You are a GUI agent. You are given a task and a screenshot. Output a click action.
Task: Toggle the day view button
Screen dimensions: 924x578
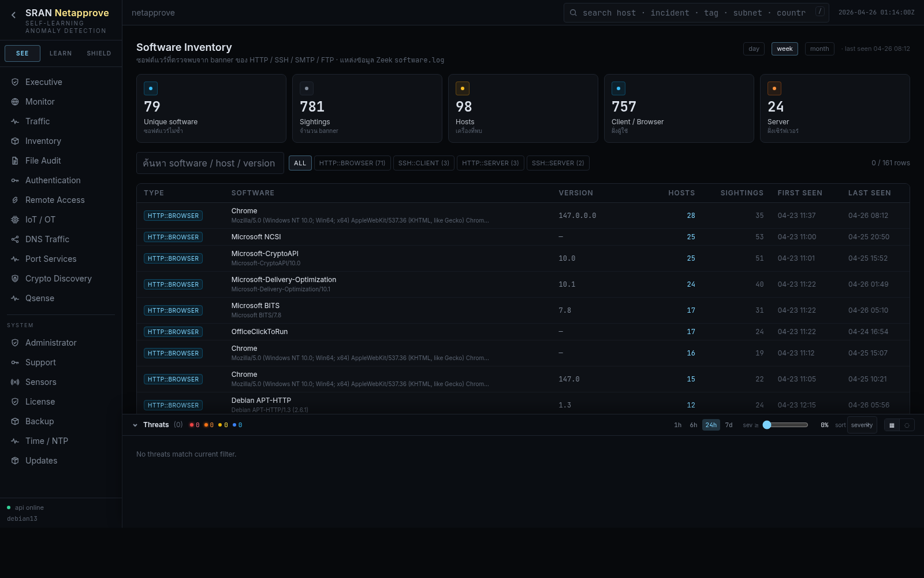753,49
